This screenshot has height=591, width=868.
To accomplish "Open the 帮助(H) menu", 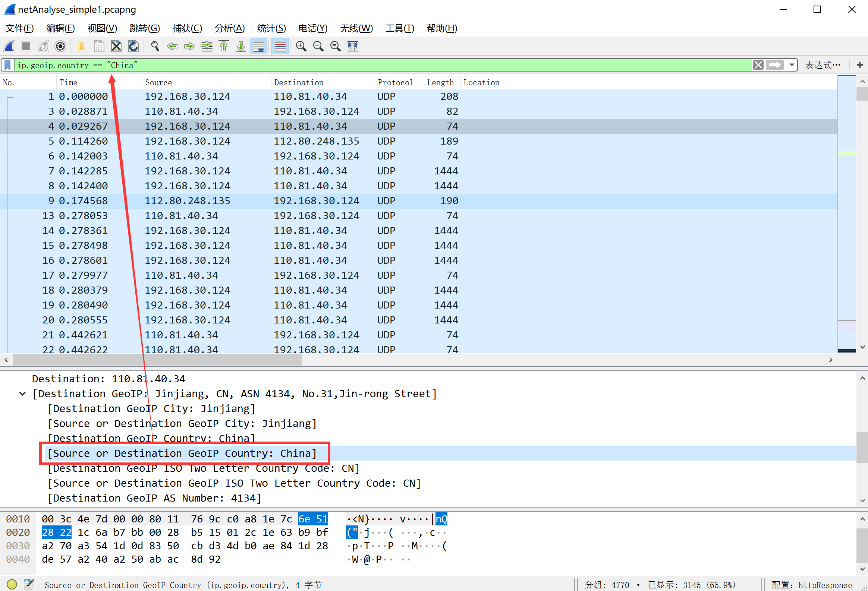I will click(x=442, y=28).
